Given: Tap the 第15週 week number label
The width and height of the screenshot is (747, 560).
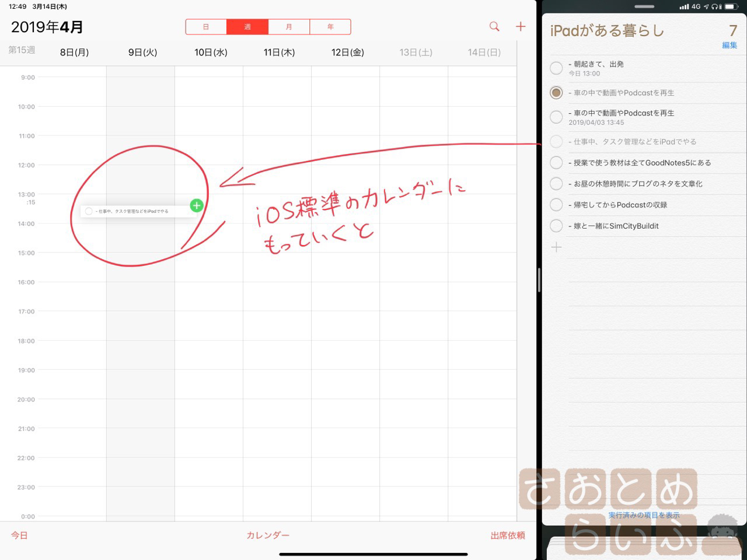Looking at the screenshot, I should 22,50.
